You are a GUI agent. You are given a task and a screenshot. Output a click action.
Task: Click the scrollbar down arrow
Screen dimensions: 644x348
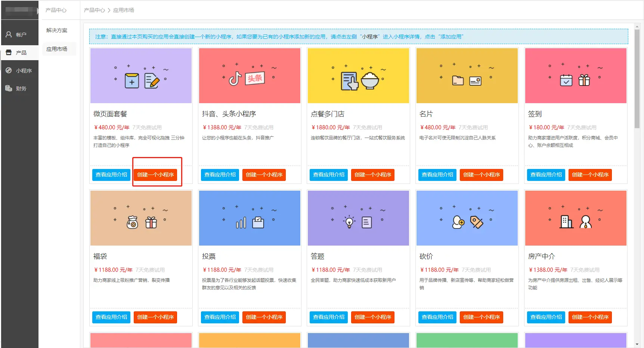tap(637, 344)
